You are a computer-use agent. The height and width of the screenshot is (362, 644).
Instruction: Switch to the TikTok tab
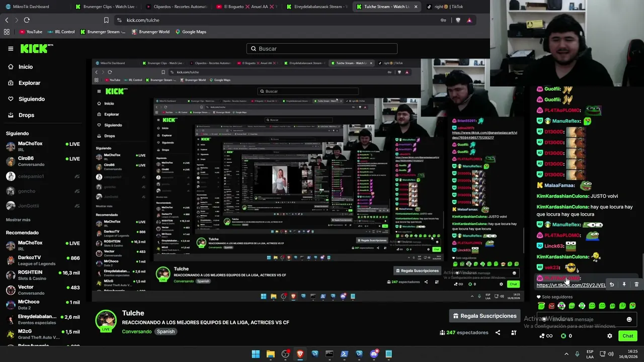(445, 7)
